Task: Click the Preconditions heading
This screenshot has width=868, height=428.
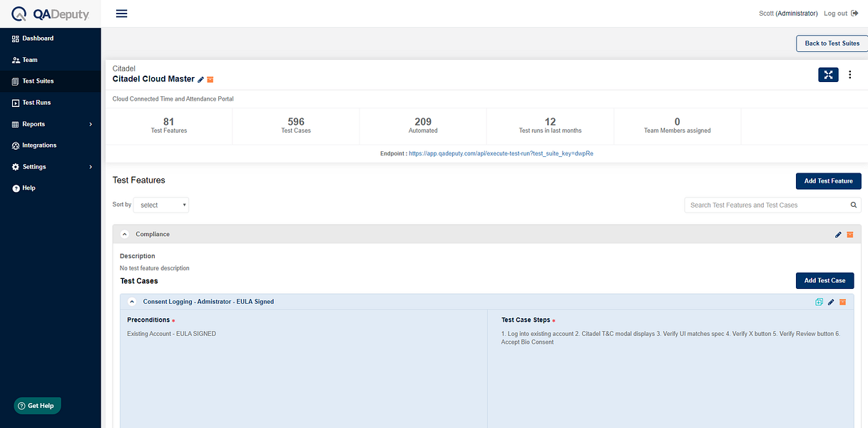Action: point(148,320)
